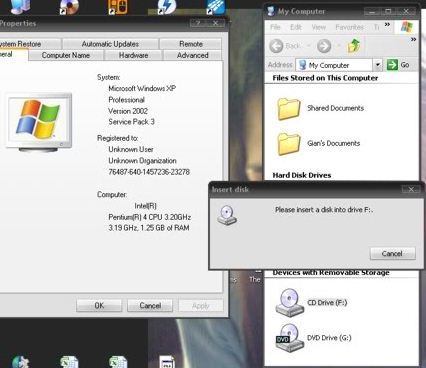The width and height of the screenshot is (426, 368).
Task: Click the Service Pack 3 text
Action: pyautogui.click(x=131, y=122)
